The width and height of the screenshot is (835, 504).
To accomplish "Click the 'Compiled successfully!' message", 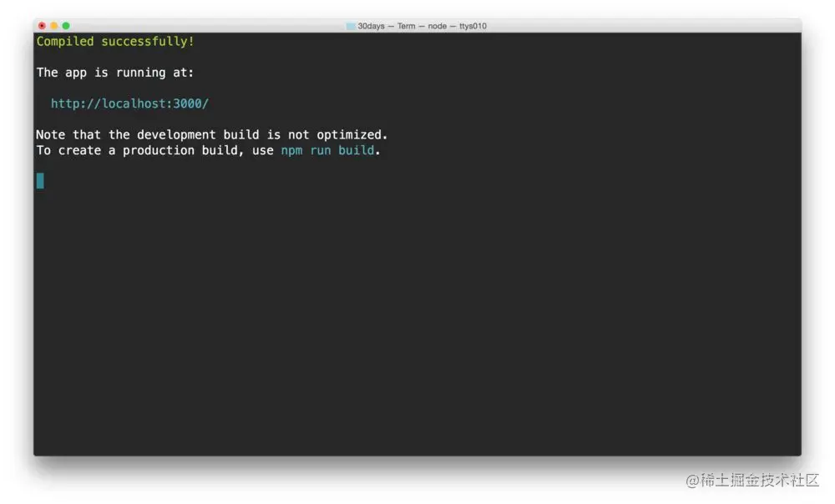I will (115, 42).
